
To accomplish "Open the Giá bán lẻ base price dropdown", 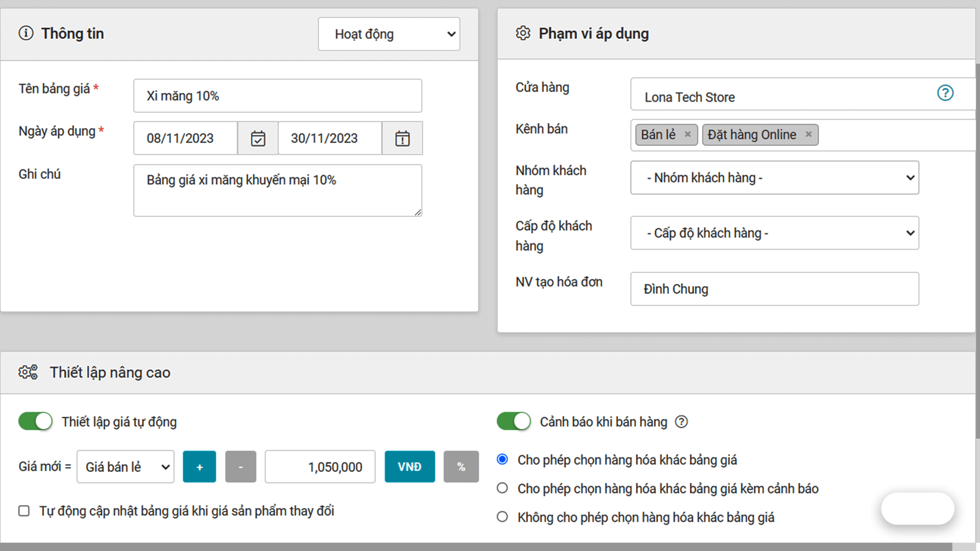I will pos(125,467).
